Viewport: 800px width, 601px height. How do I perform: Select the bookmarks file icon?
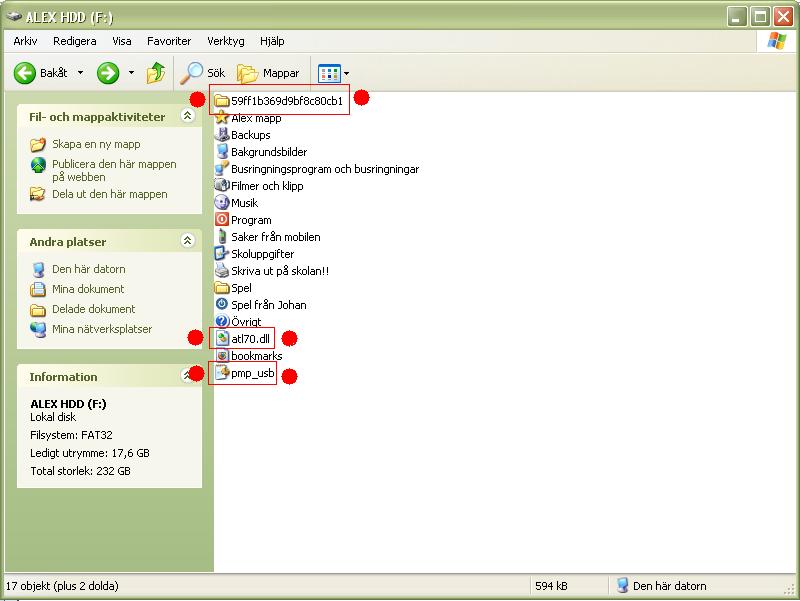(222, 356)
